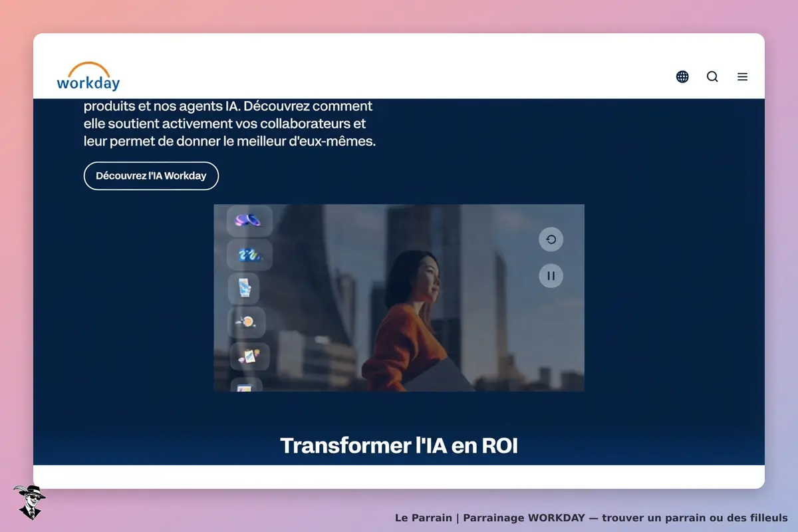Restart the video with the replay button

(551, 239)
